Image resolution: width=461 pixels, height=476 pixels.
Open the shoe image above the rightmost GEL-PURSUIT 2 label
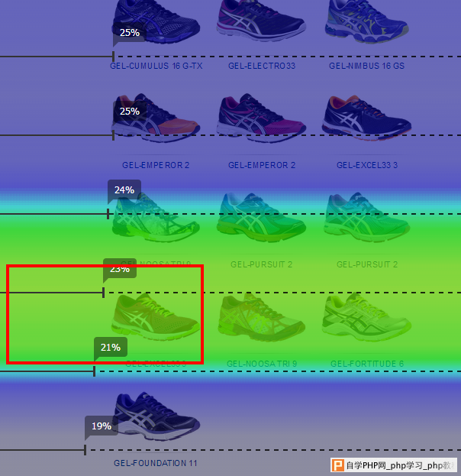pyautogui.click(x=366, y=217)
